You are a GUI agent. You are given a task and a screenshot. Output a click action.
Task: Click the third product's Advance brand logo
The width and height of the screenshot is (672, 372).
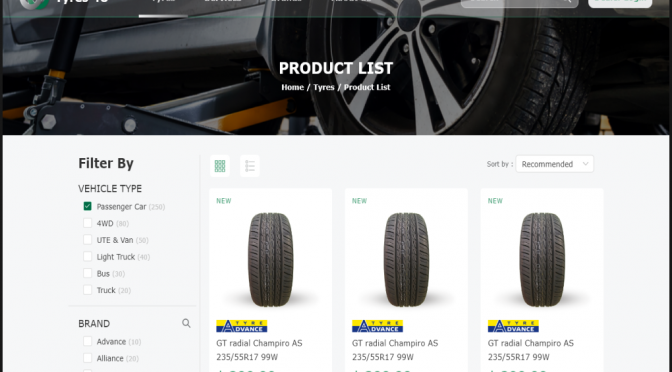[x=513, y=326]
